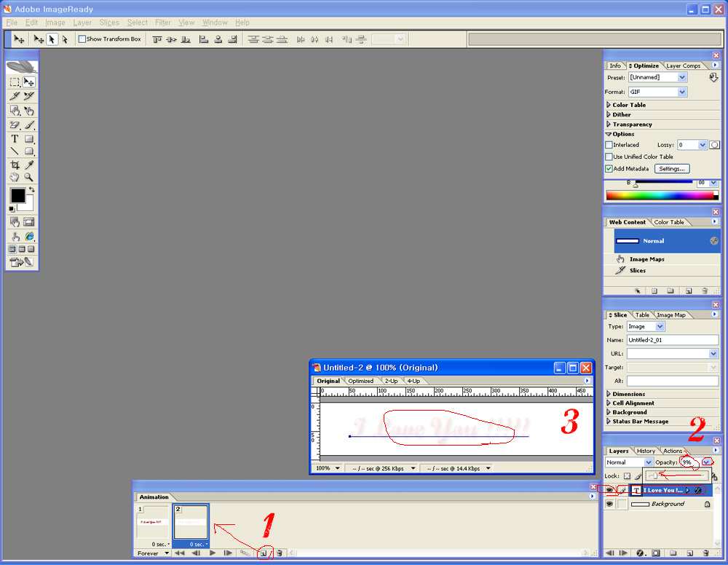The width and height of the screenshot is (728, 565).
Task: Toggle Show Transform Box checkbox
Action: click(82, 39)
